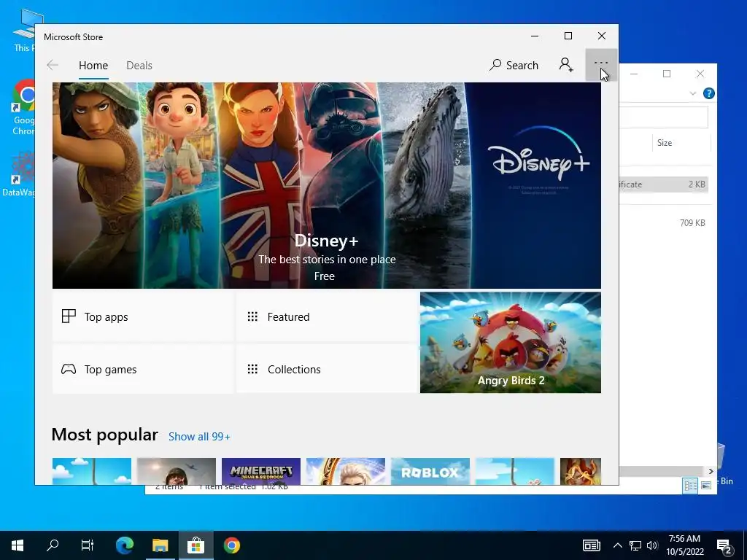Select the DataWag desktop shortcut
The height and width of the screenshot is (560, 747).
point(18,174)
